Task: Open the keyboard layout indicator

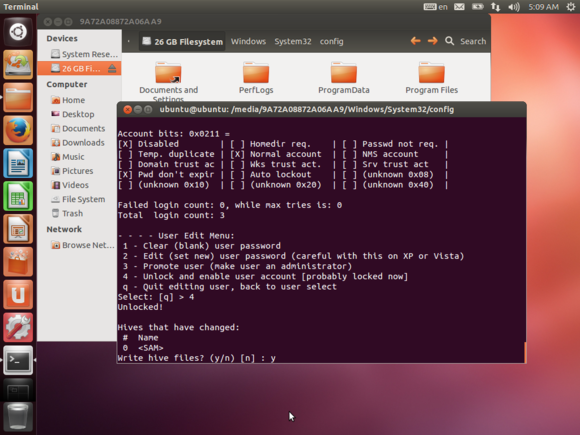Action: (x=435, y=7)
